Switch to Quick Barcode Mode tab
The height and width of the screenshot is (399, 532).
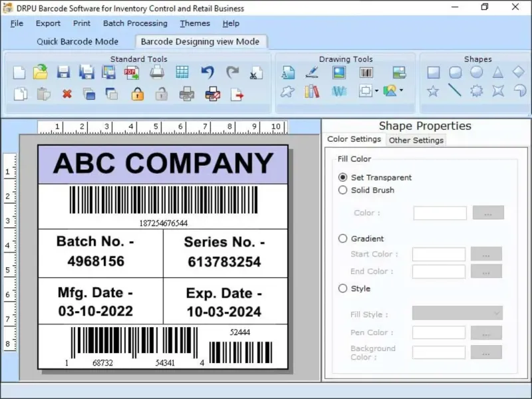click(77, 41)
